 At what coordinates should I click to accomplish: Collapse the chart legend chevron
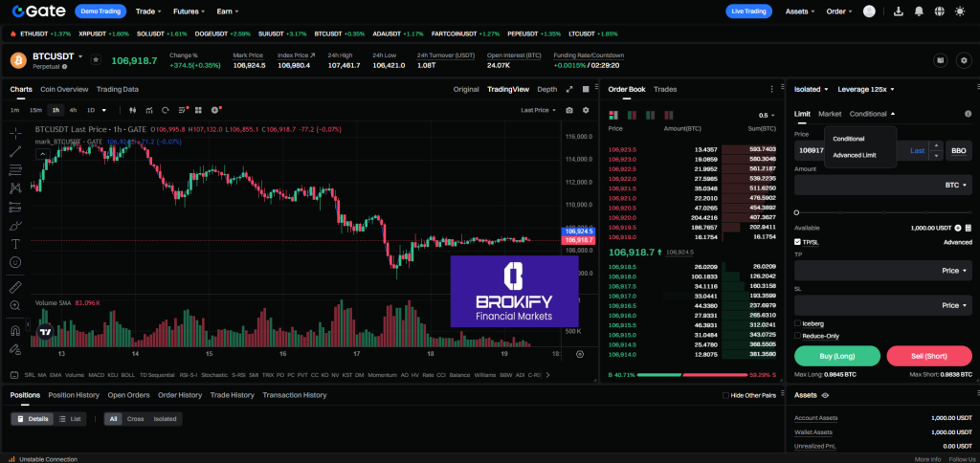click(x=42, y=153)
